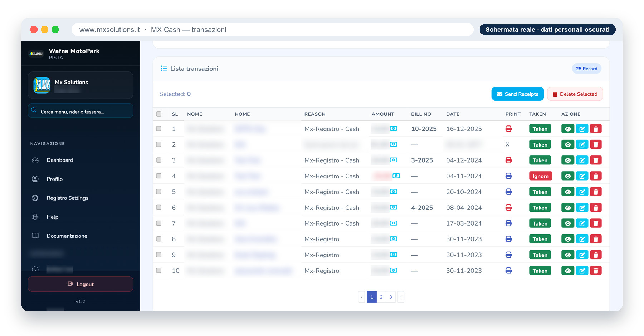Screen dimensions: 644x336
Task: Check the checkbox for row 10
Action: (x=159, y=270)
